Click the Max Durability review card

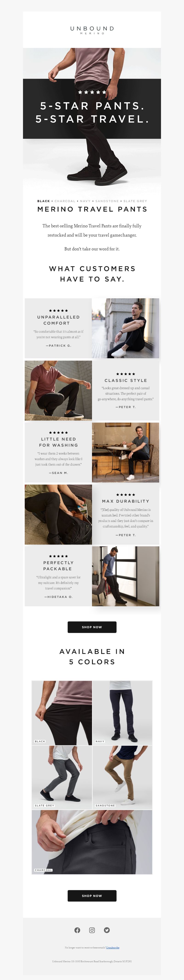(x=125, y=514)
